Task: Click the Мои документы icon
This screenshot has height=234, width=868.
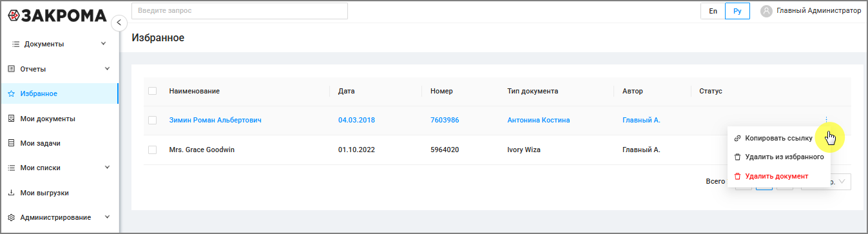Action: (11, 119)
